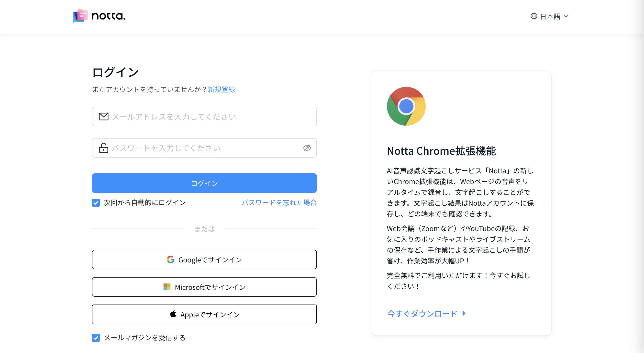Sign in with Microsoft button
Image resolution: width=644 pixels, height=353 pixels.
point(204,287)
